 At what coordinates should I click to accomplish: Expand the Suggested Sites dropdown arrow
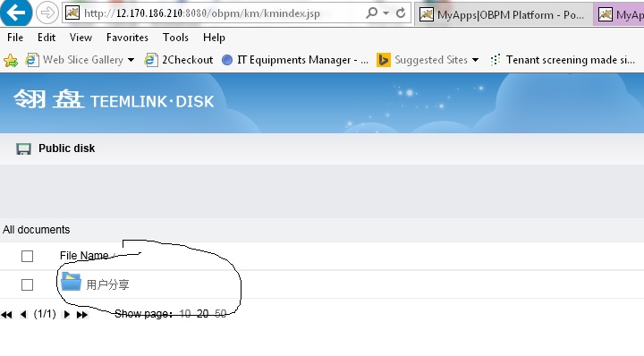[x=475, y=60]
